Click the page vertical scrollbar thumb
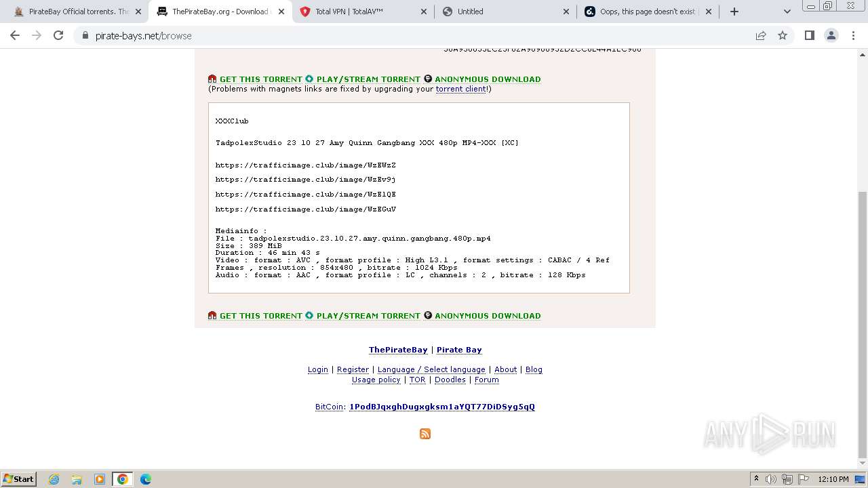The height and width of the screenshot is (488, 868). click(x=863, y=325)
